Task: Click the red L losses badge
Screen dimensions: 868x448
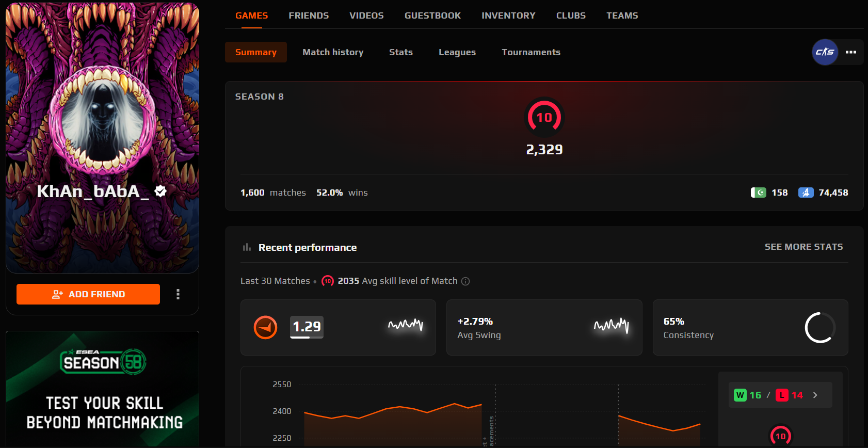Action: [782, 395]
